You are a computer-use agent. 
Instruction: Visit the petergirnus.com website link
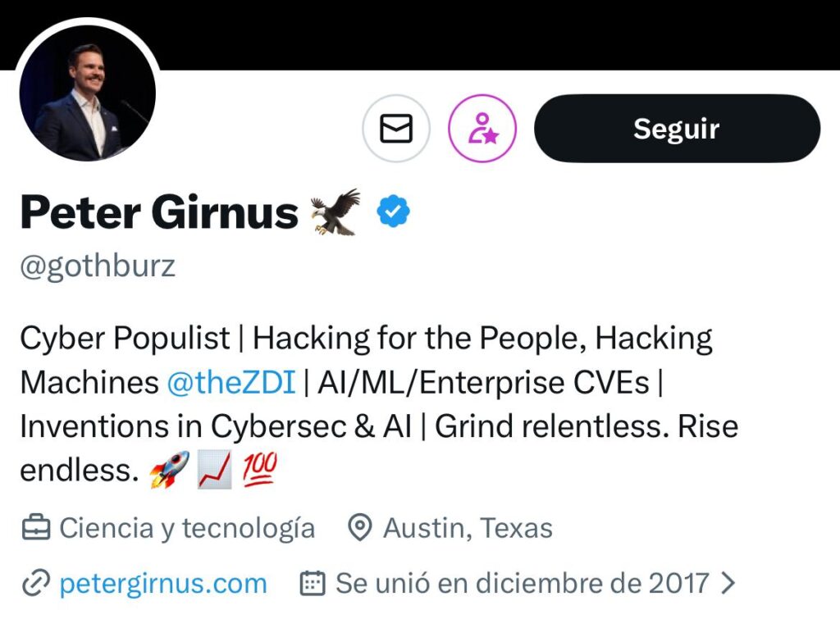(x=163, y=583)
